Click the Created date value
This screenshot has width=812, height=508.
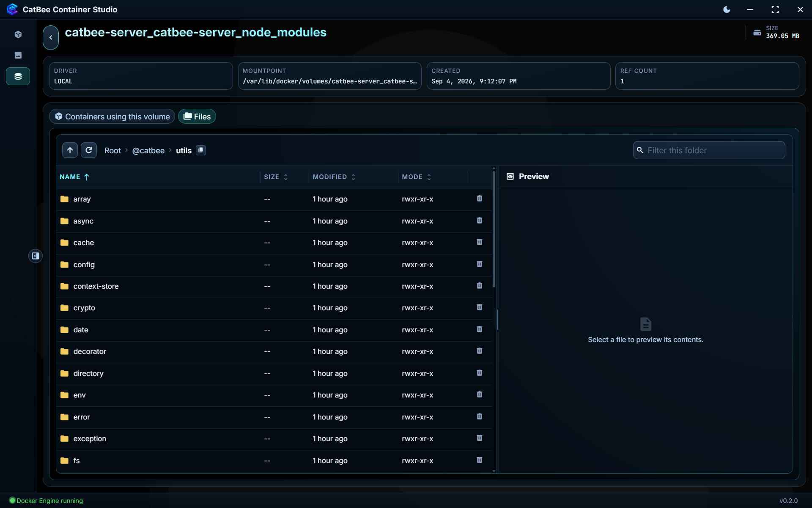point(474,81)
